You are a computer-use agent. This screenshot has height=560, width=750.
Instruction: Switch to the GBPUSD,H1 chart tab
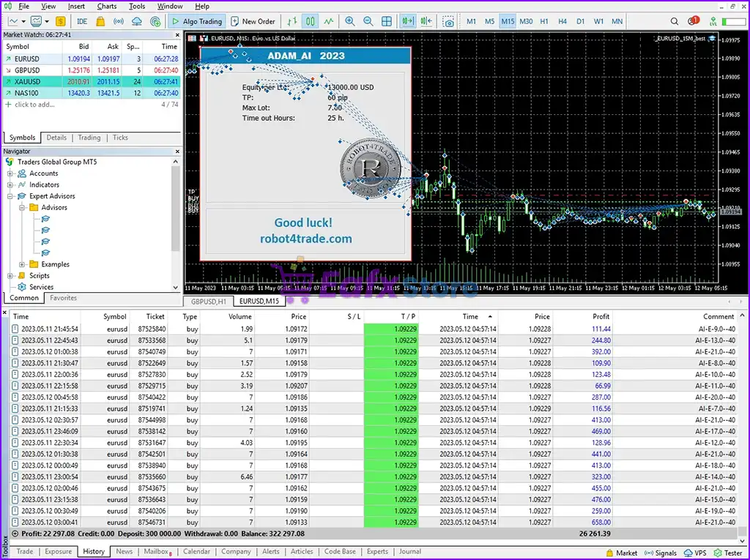tap(209, 302)
